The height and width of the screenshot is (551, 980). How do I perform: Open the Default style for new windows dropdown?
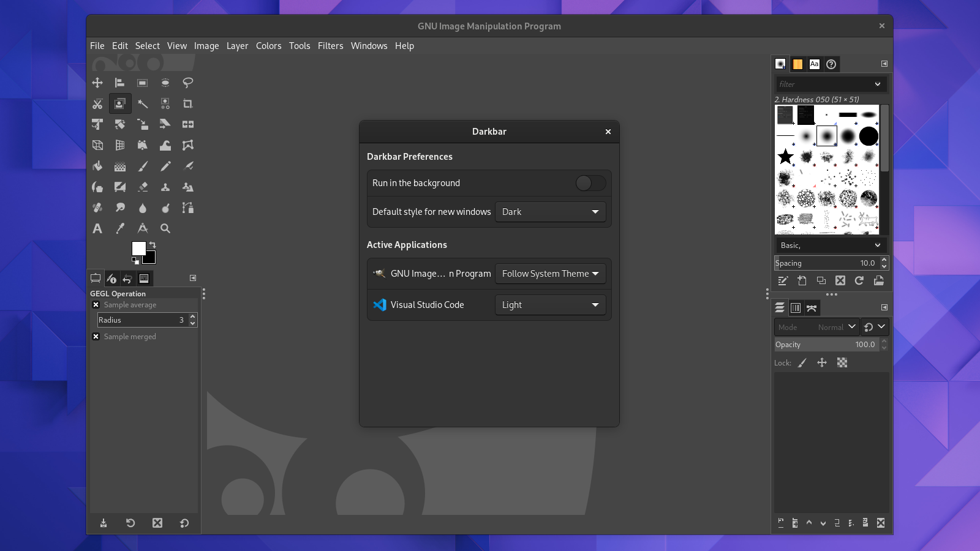[x=549, y=212]
